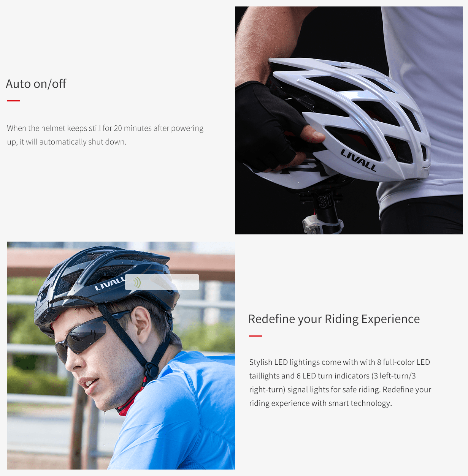Click the strap buckle below the cyclist's ear

click(x=152, y=369)
